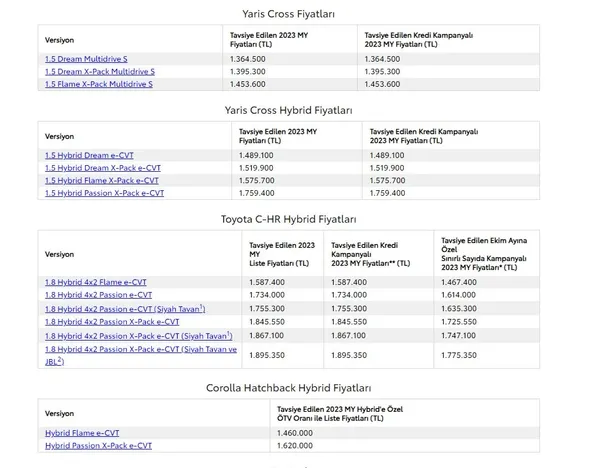Click the Yaris Cross Hybrid Fiyatları heading
The width and height of the screenshot is (616, 468).
[308, 110]
